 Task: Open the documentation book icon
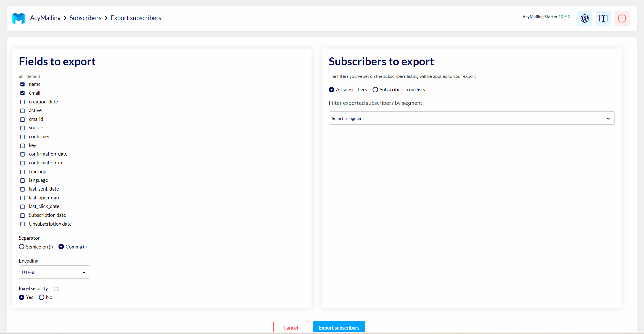point(603,18)
